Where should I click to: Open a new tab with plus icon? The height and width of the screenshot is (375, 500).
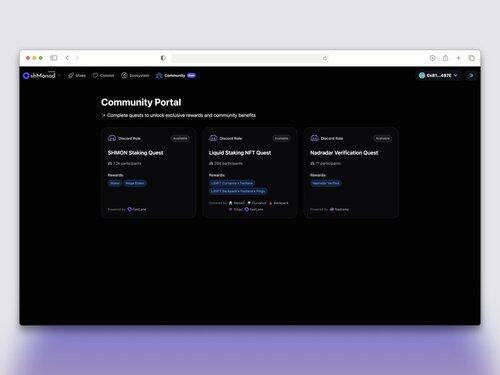click(458, 58)
